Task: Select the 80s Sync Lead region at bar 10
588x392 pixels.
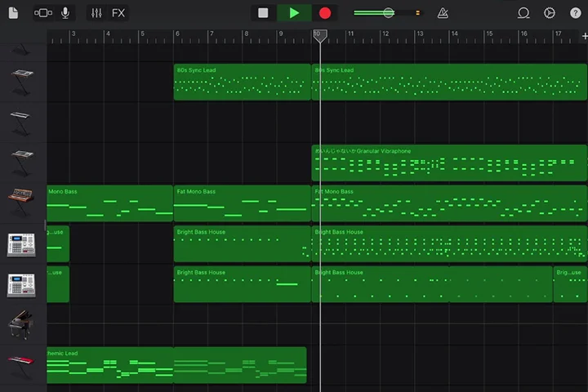Action: [449, 82]
